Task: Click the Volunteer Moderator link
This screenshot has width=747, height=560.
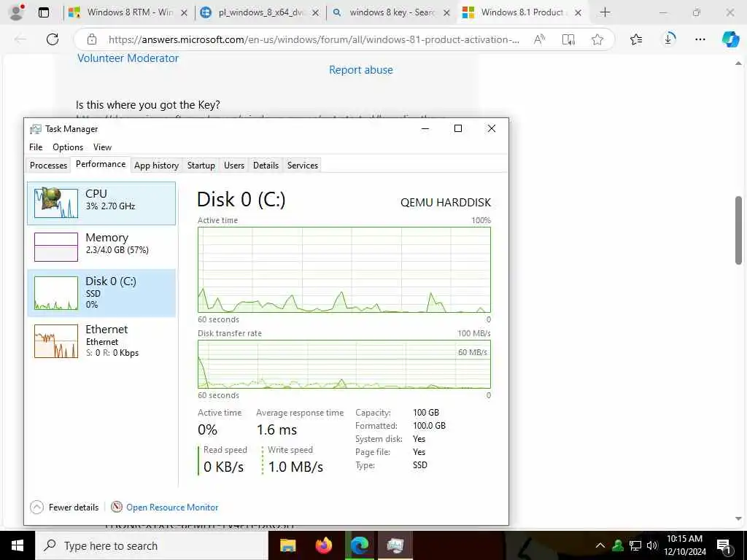Action: tap(128, 58)
